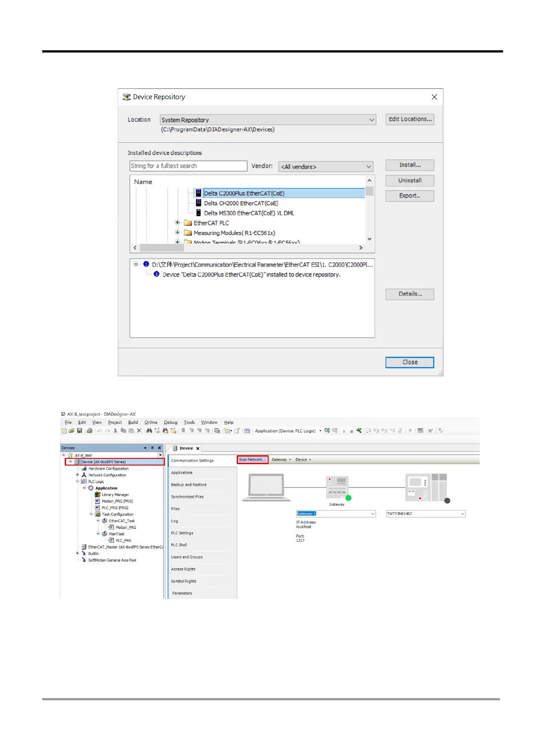Click Close in Device Repository dialog

(410, 362)
